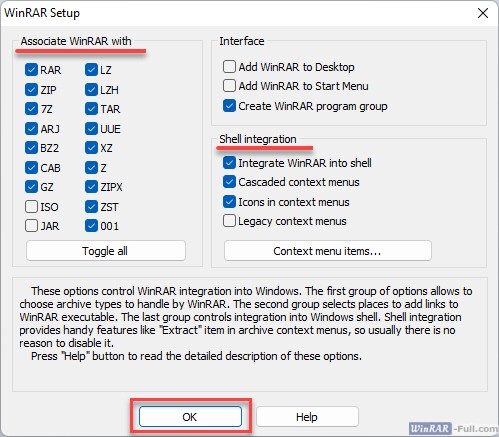Uncheck the RAR association checkbox
Image resolution: width=499 pixels, height=437 pixels.
(x=31, y=70)
